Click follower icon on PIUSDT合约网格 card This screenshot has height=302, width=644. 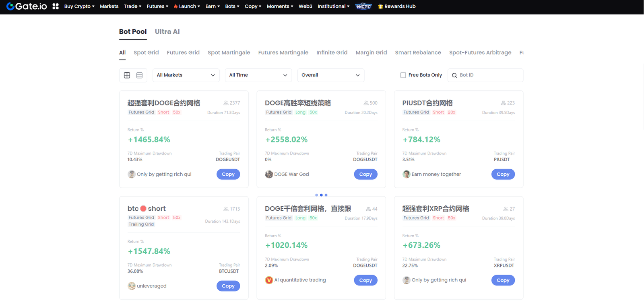pos(504,103)
